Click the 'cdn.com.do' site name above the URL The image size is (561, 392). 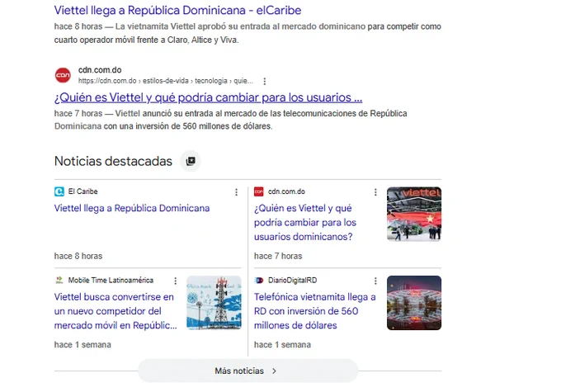point(100,70)
